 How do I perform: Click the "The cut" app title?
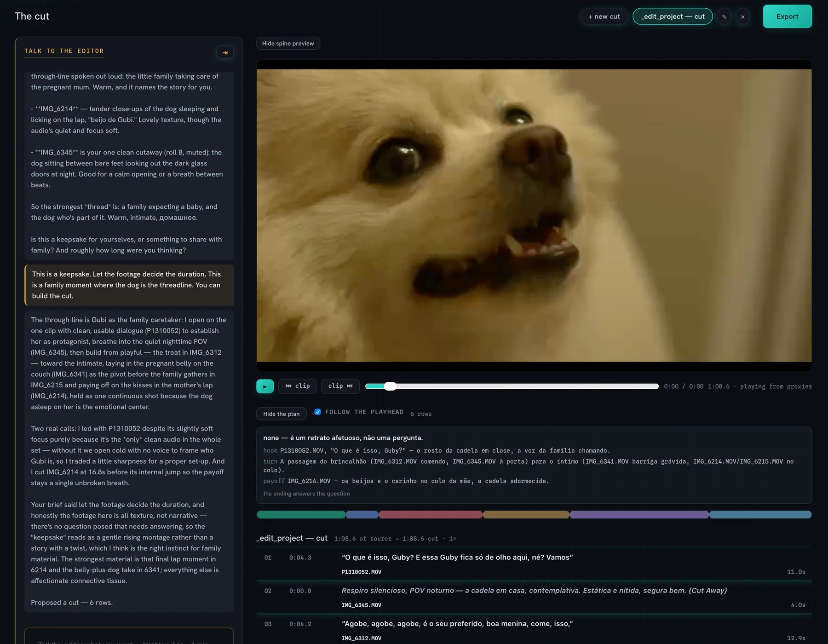pos(32,16)
